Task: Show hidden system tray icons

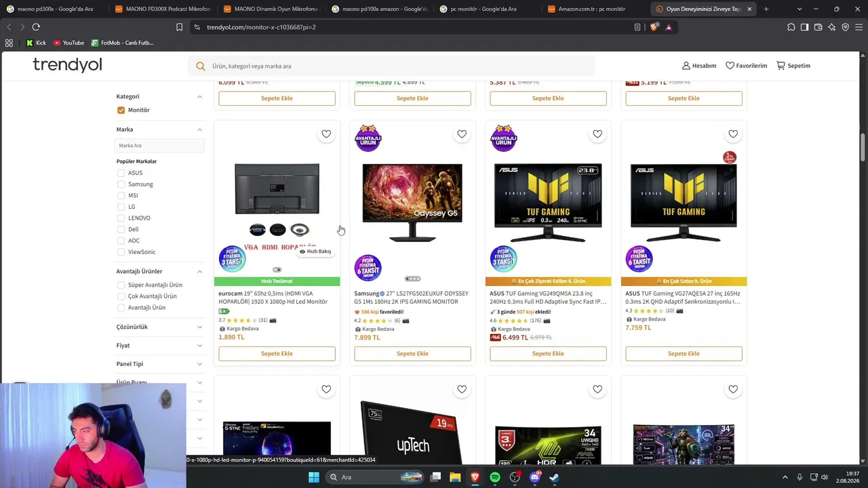Action: tap(785, 477)
